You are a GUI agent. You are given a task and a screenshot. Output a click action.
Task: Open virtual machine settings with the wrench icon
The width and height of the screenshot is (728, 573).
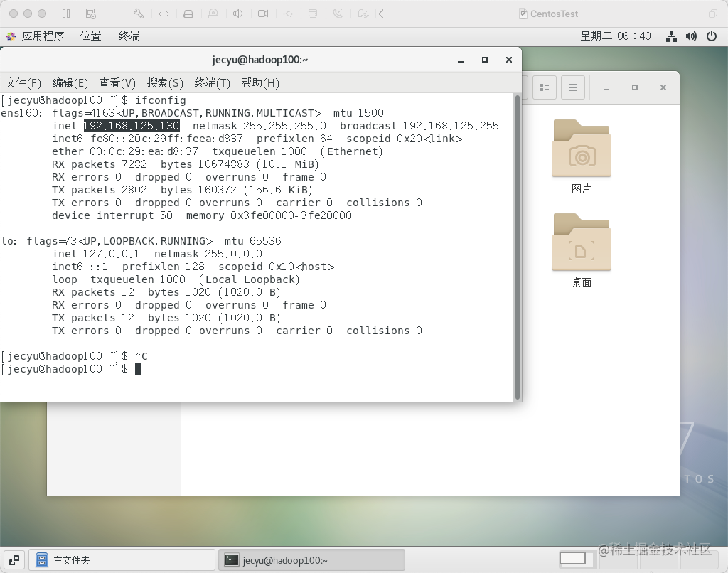138,13
